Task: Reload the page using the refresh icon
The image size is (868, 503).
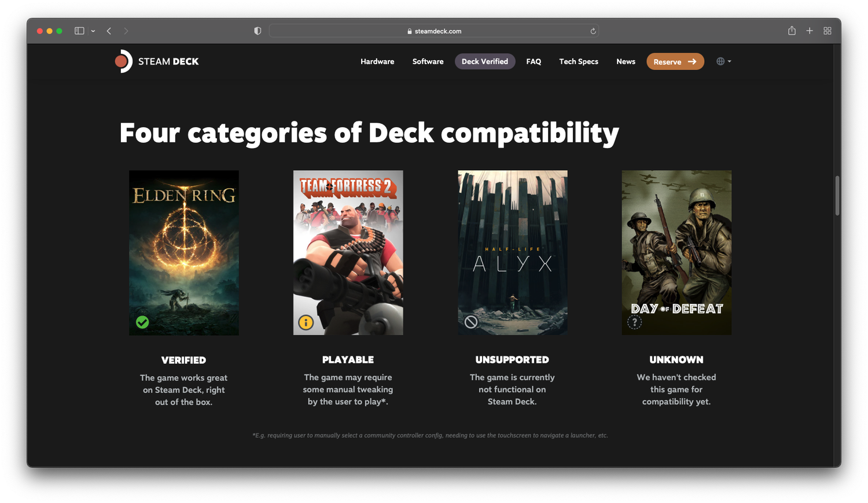Action: click(593, 31)
